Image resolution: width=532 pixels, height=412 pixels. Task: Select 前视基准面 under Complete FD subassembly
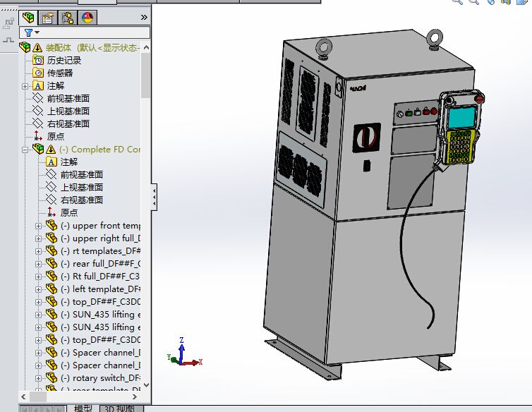click(x=81, y=174)
